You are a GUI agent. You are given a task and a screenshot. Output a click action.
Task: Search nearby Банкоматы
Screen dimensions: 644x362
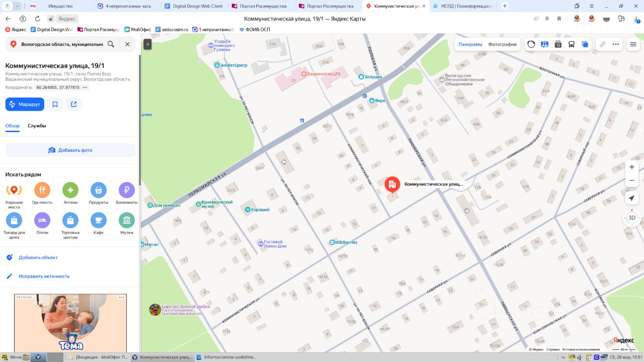(x=127, y=193)
